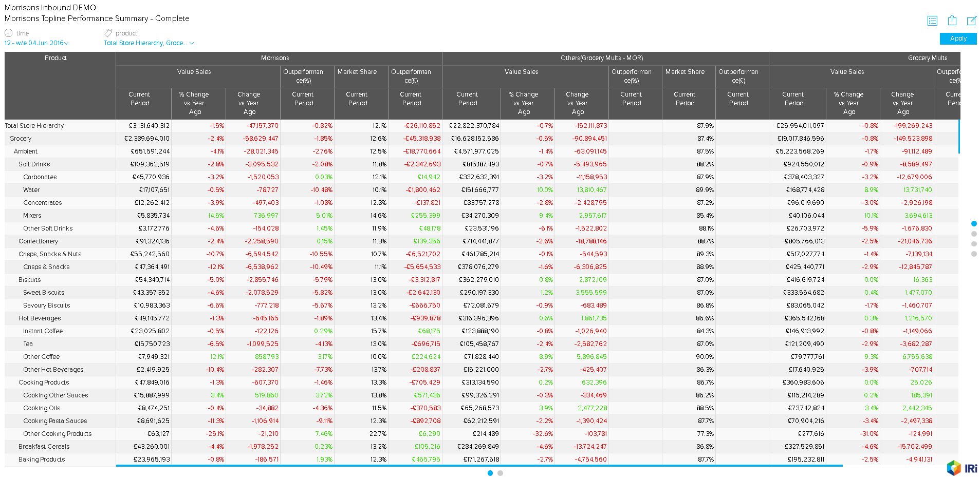Viewport: 980px width, 478px height.
Task: Select the Other Coffee row
Action: click(482, 357)
